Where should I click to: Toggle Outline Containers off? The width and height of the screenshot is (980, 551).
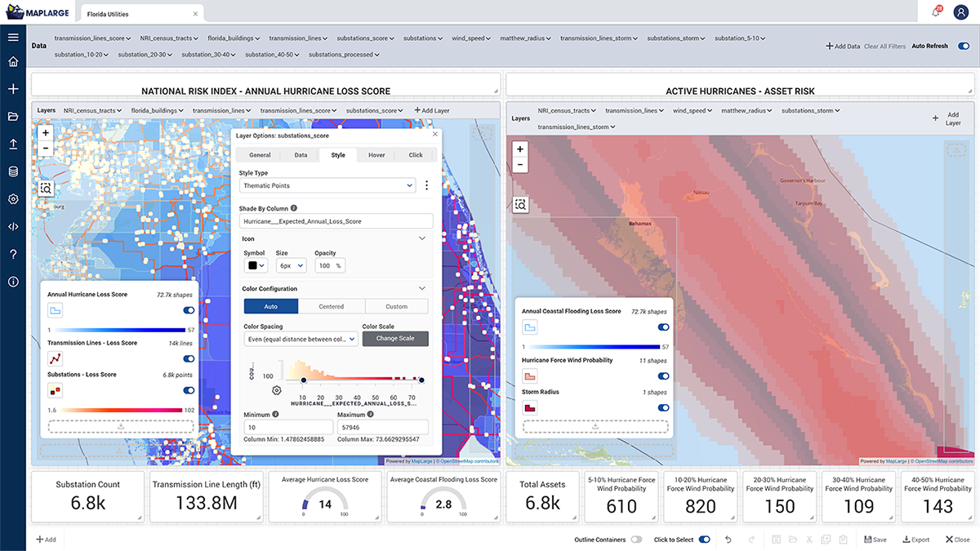coord(636,540)
